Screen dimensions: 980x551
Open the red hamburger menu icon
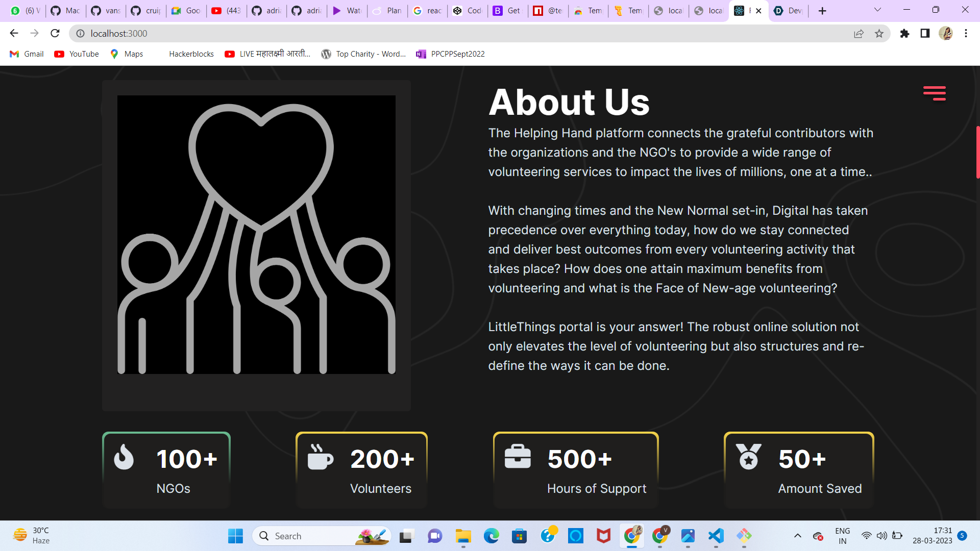pyautogui.click(x=934, y=93)
